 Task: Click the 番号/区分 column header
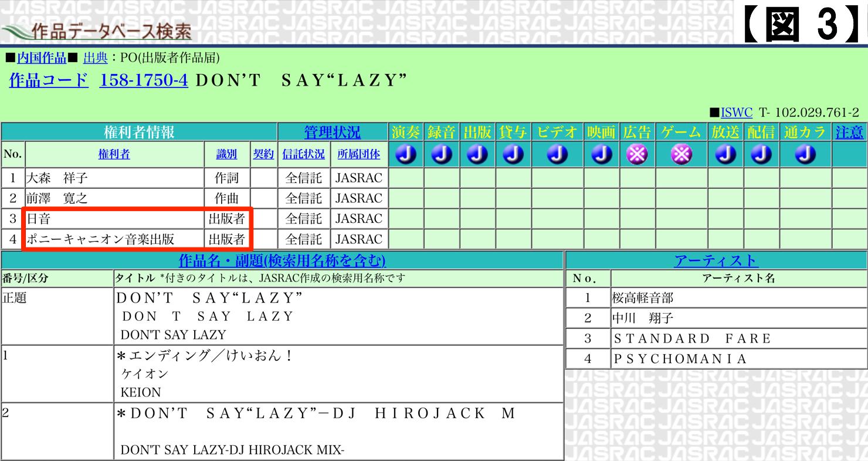pos(25,278)
